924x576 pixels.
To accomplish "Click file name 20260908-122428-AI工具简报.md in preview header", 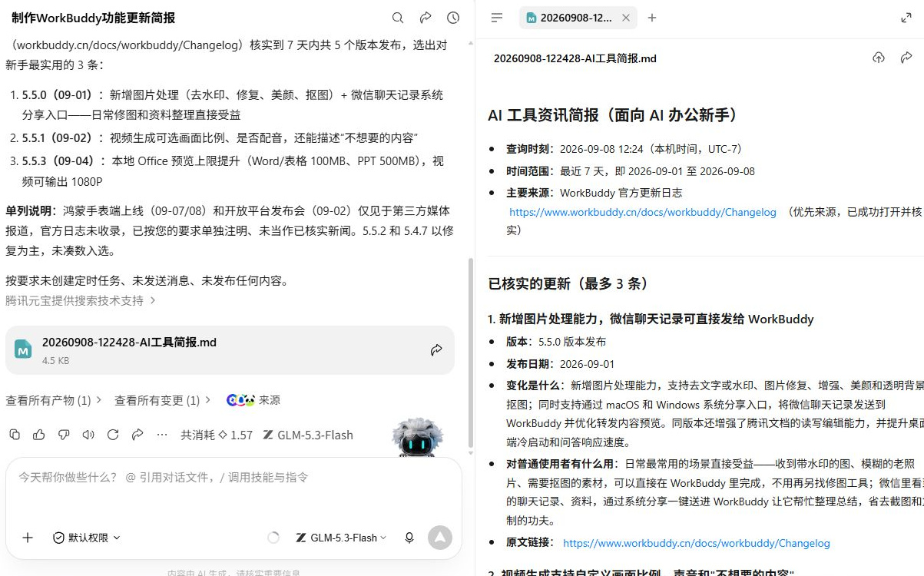I will 575,58.
